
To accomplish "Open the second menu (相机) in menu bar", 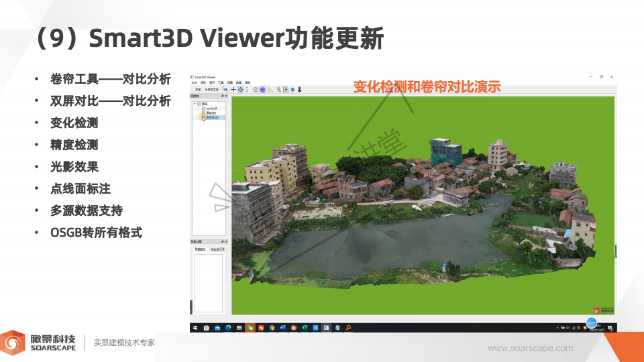I will (x=203, y=82).
